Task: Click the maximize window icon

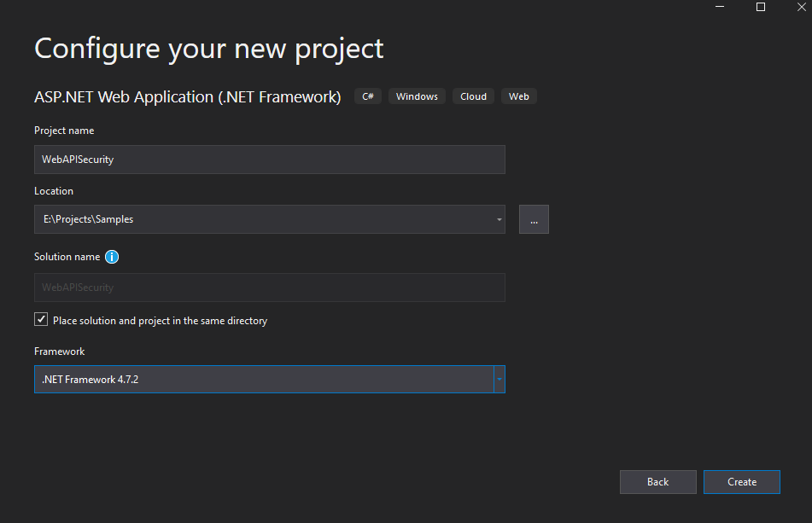Action: (x=761, y=7)
